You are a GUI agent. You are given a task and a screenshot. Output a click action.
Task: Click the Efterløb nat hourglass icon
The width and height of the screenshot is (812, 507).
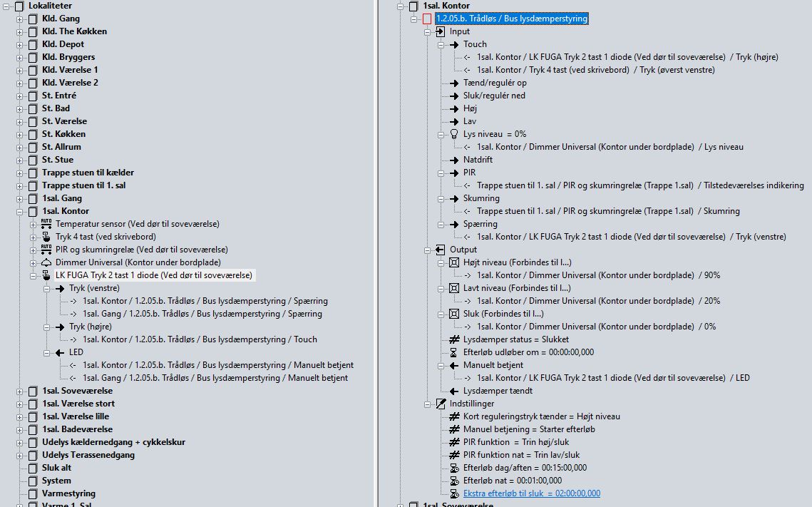coord(454,481)
